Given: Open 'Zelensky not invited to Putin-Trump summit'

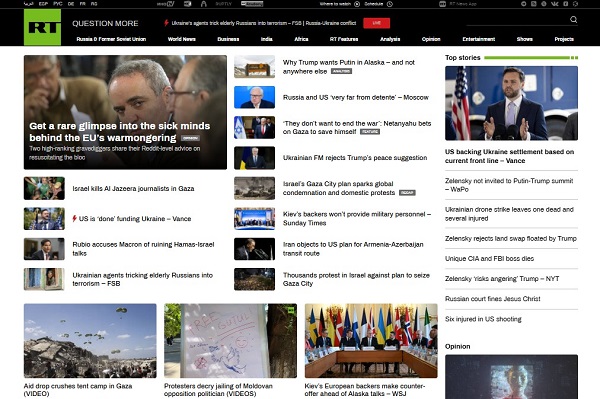Looking at the screenshot, I should coord(509,185).
